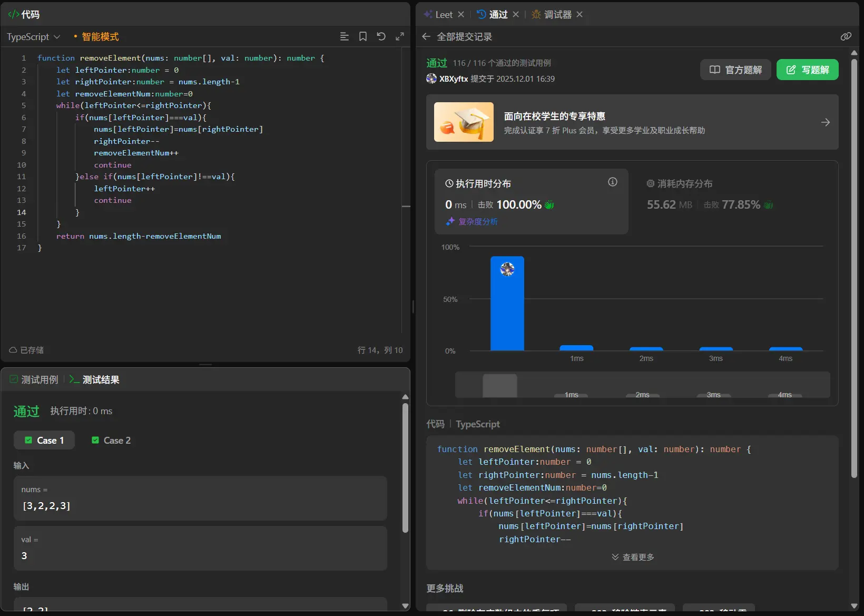Image resolution: width=864 pixels, height=616 pixels.
Task: Click the bookmark icon above the code editor
Action: (x=363, y=36)
